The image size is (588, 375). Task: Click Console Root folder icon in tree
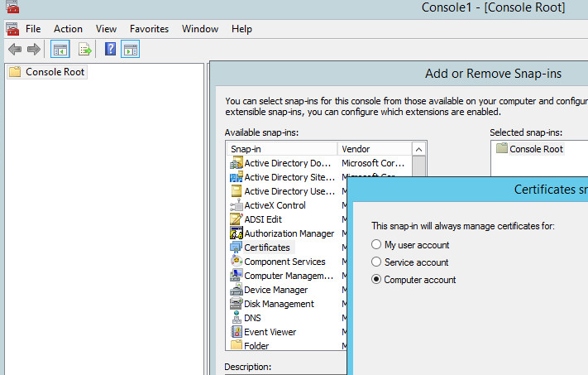coord(15,71)
